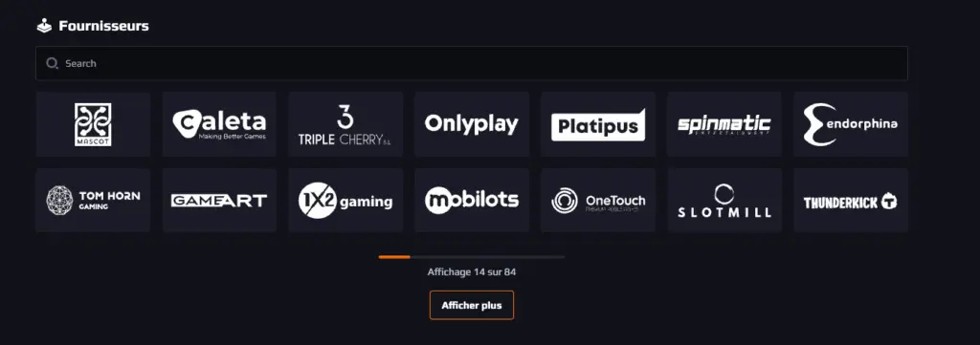Open the Mascot provider tile

point(93,124)
